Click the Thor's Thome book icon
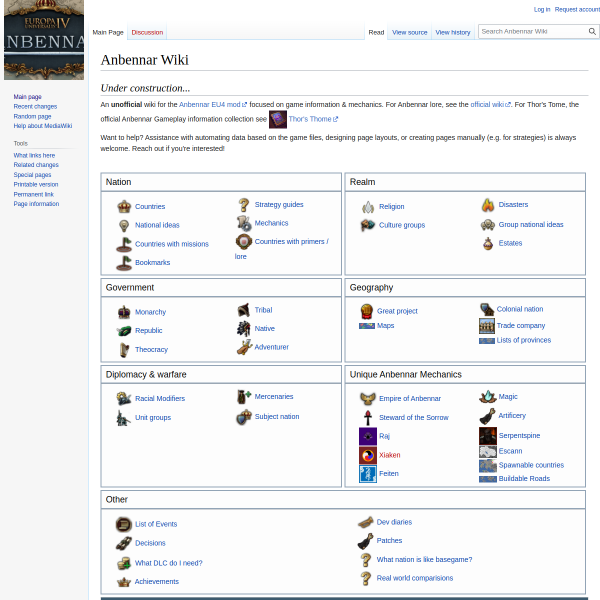The image size is (600, 600). point(278,119)
